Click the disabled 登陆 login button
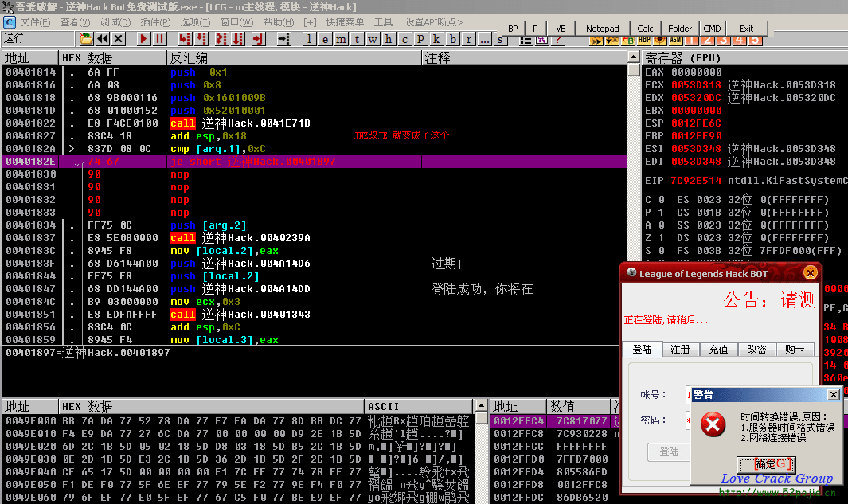Screen dimensions: 848x504 click(669, 451)
